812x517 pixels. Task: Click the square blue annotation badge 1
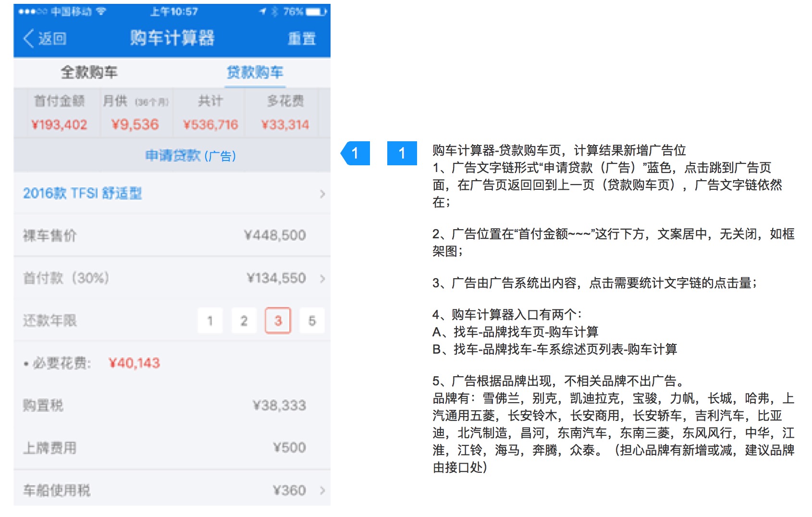(x=402, y=153)
